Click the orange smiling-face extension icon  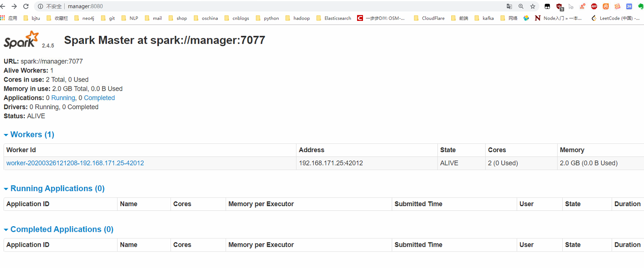point(606,6)
